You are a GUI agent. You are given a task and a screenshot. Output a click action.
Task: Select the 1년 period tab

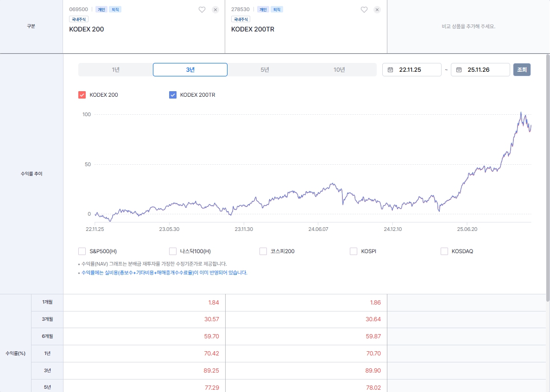(116, 70)
